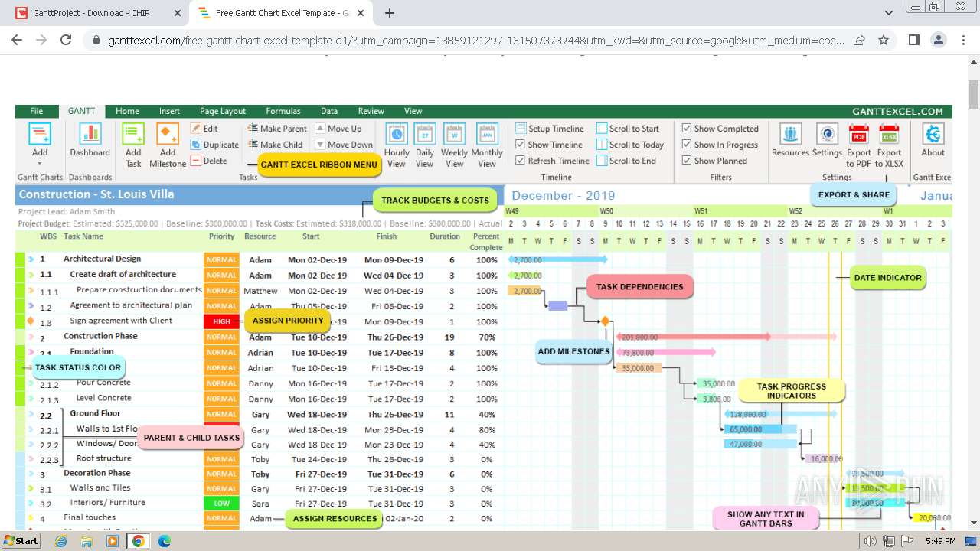Collapse the Construction Phase row arrow
980x551 pixels.
31,337
